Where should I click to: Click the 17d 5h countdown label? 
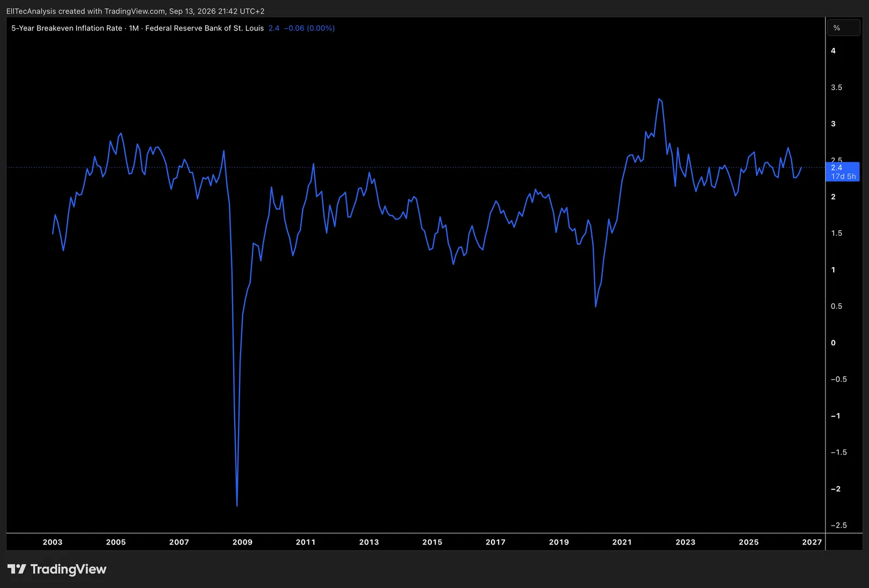[x=843, y=176]
